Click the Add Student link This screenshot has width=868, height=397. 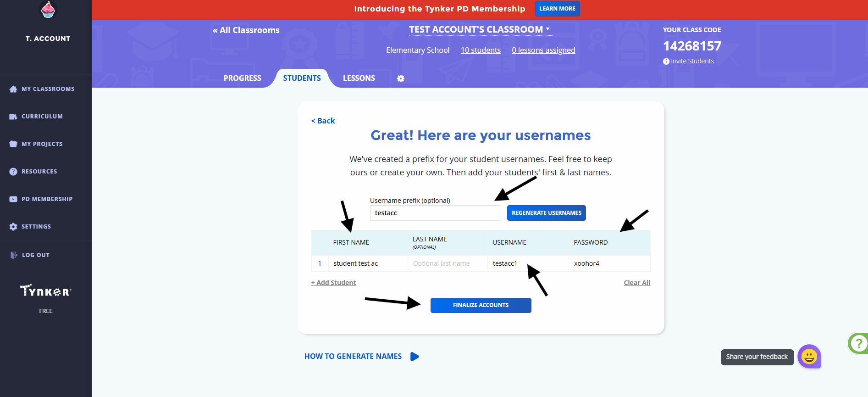333,283
